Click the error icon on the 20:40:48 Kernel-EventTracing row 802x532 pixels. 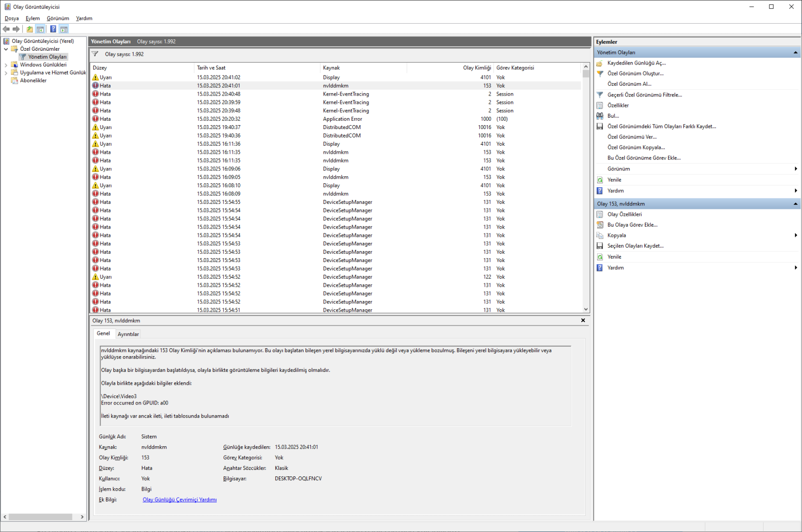[96, 94]
